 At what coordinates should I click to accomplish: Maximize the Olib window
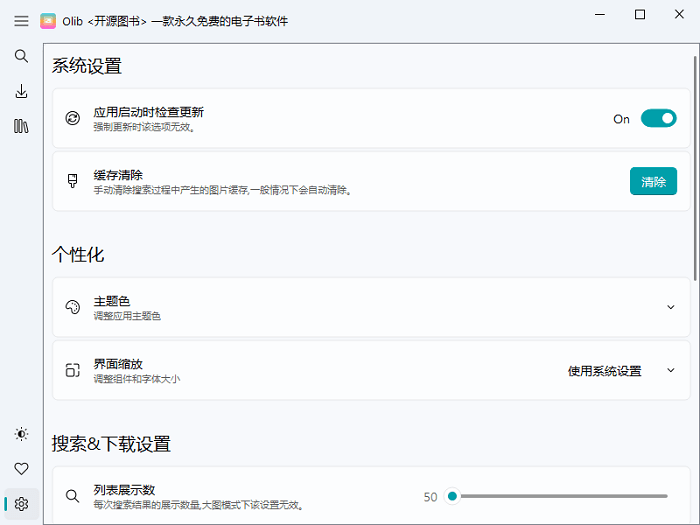click(640, 14)
